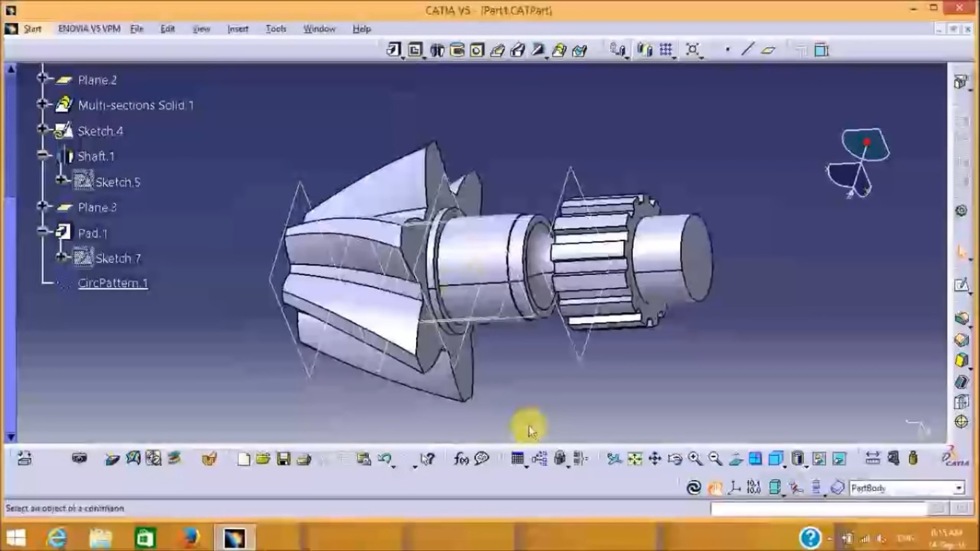Viewport: 980px width, 551px height.
Task: Open the Tools menu
Action: [x=276, y=29]
